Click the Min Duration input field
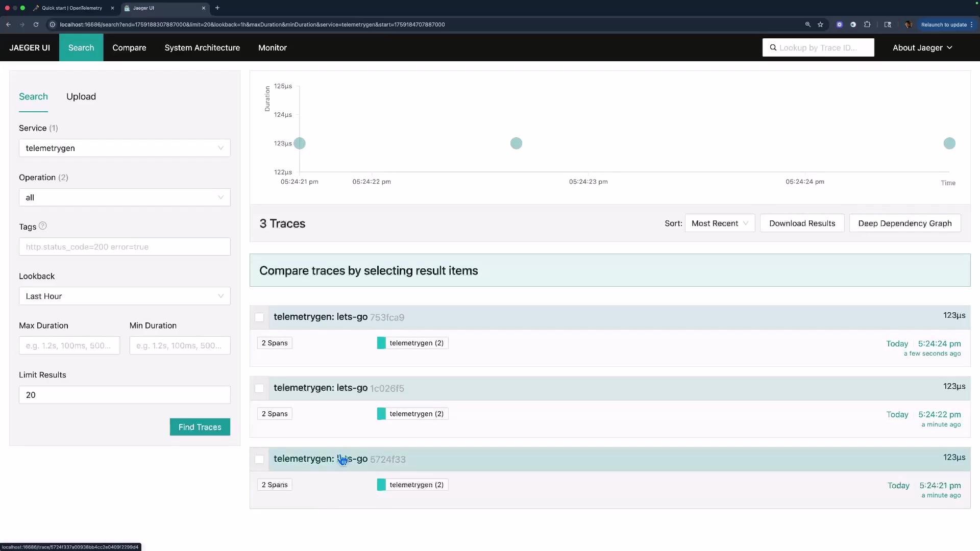The image size is (980, 551). (x=180, y=345)
